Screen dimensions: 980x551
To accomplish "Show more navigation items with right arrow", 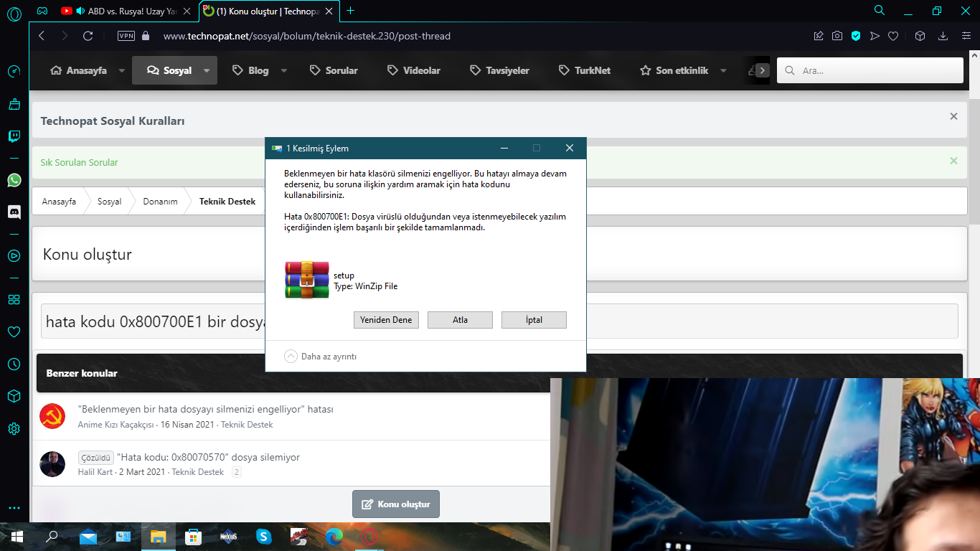I will click(x=763, y=70).
